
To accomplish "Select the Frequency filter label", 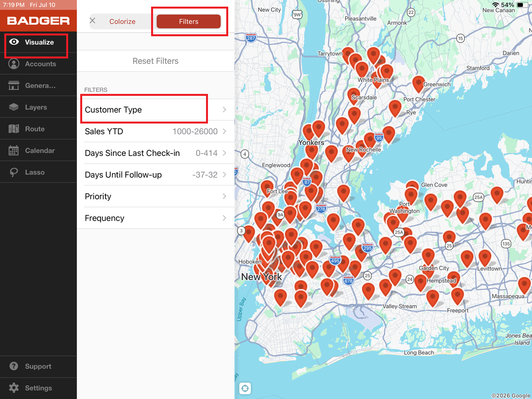I will (x=105, y=218).
